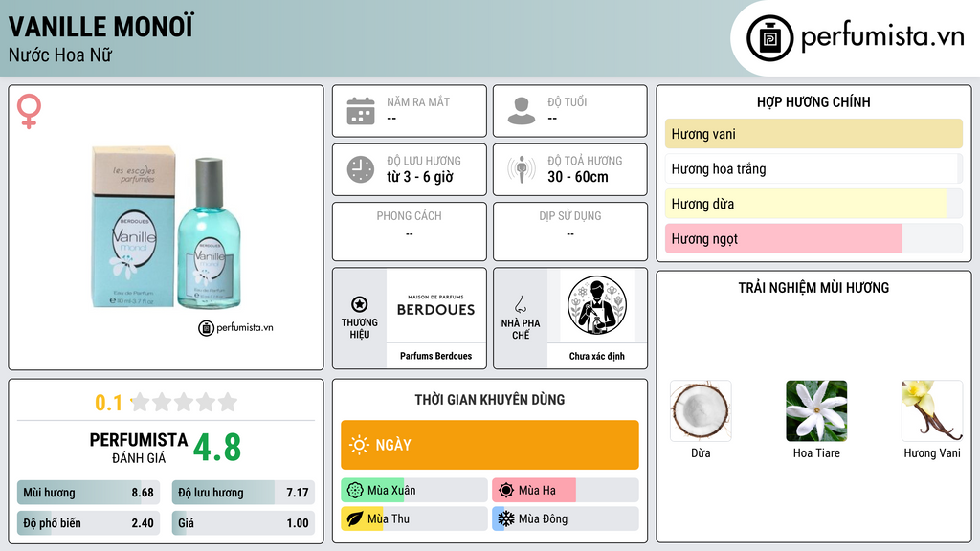This screenshot has height=551, width=980.
Task: Click the sun icon for Mùa Hạ
Action: click(x=506, y=491)
